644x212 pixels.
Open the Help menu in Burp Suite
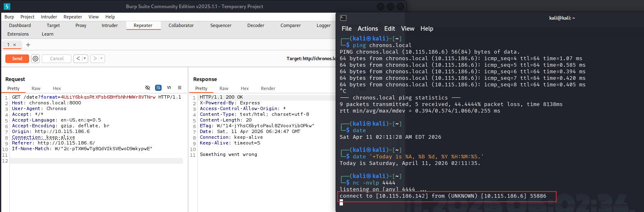click(x=110, y=17)
